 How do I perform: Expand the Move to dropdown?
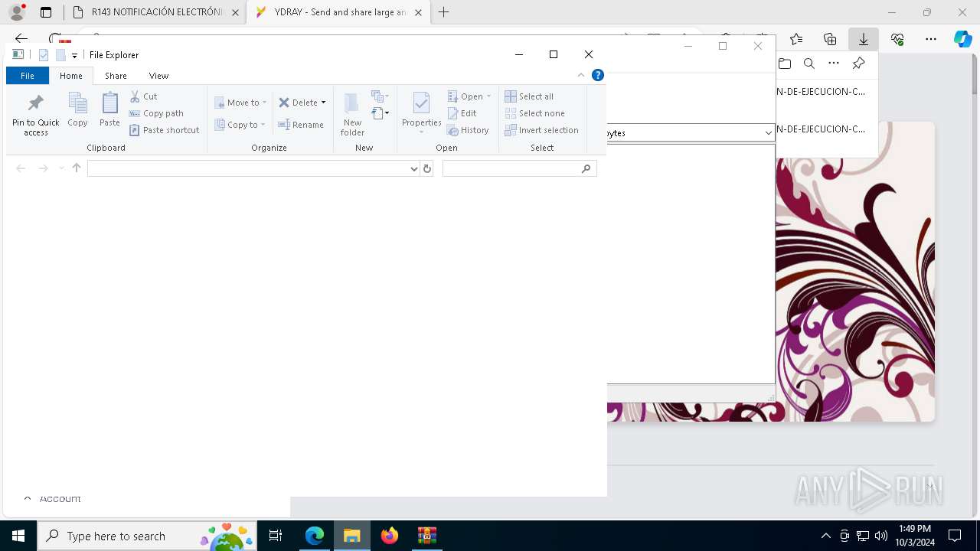(265, 103)
